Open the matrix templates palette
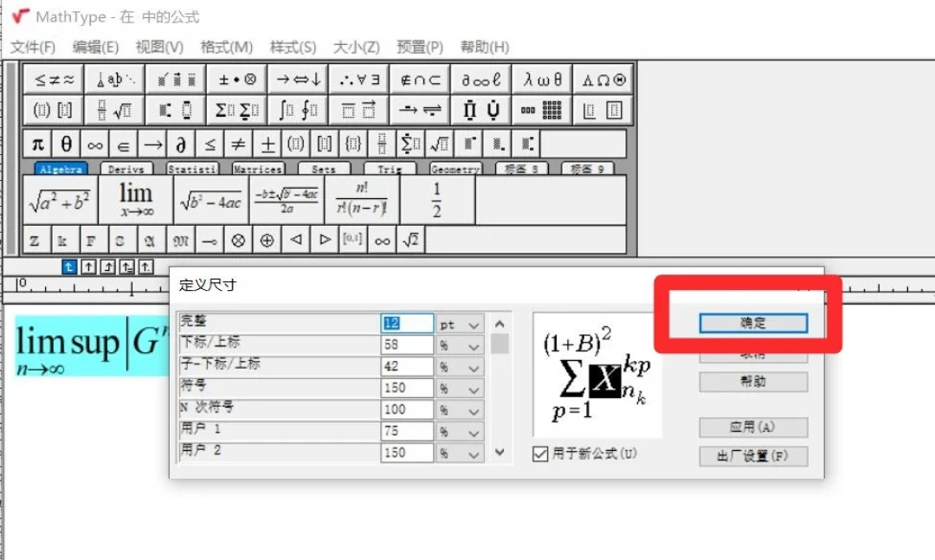 coord(542,110)
